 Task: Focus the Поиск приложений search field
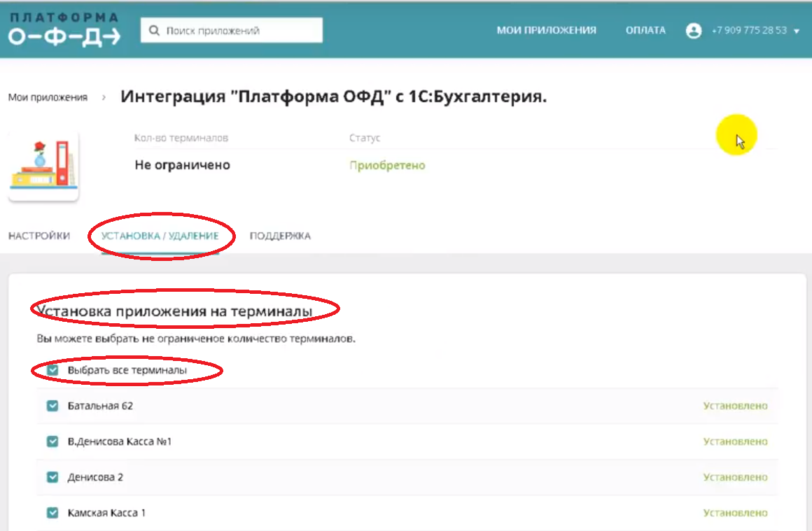232,31
